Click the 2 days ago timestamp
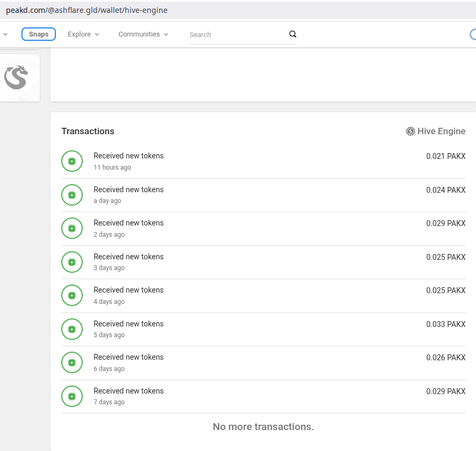This screenshot has height=451, width=476. coord(109,235)
